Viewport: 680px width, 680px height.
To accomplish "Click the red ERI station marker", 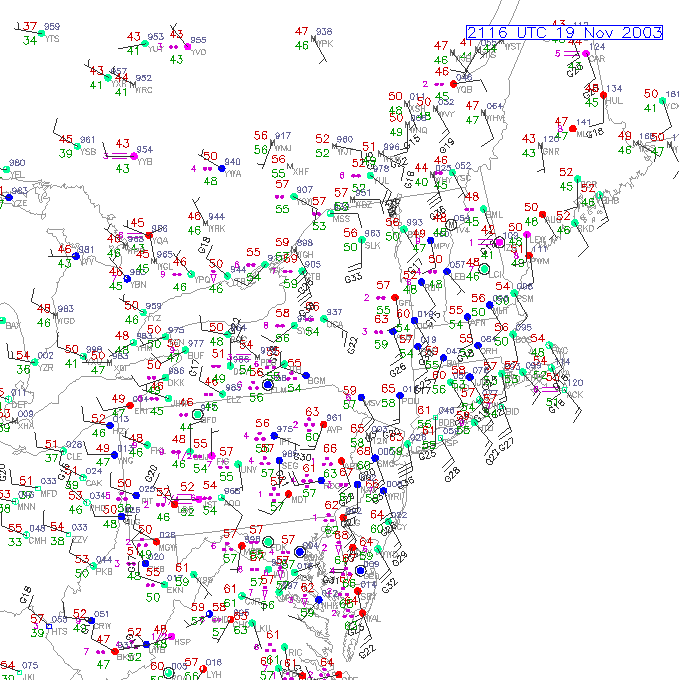I will (130, 405).
